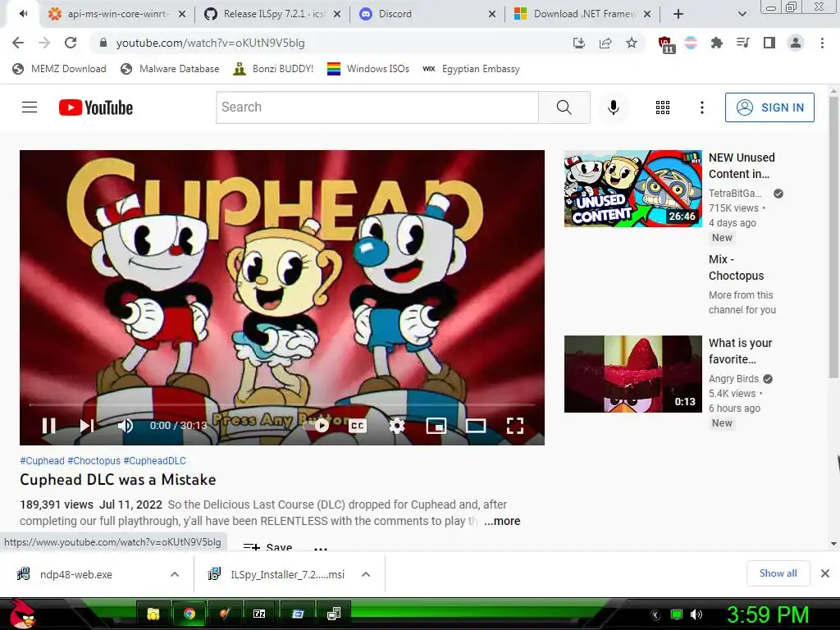The image size is (840, 630).
Task: Open the Windows ISOs bookmark
Action: pos(368,69)
